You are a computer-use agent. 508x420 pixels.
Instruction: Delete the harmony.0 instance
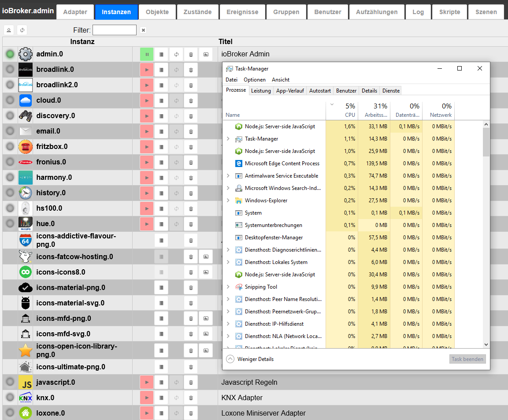coord(191,178)
